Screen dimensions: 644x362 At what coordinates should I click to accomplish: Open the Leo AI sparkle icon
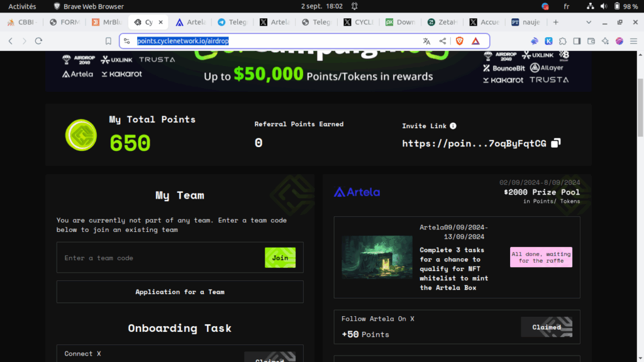click(606, 41)
